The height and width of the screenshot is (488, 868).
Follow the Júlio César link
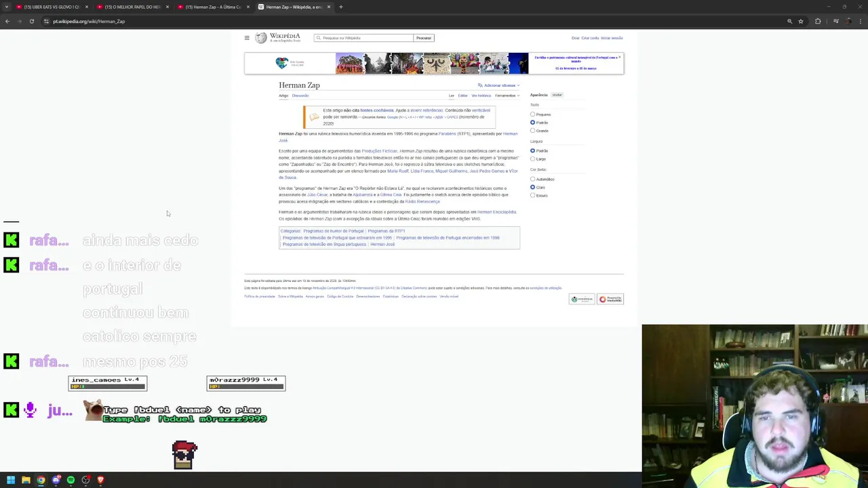[317, 195]
